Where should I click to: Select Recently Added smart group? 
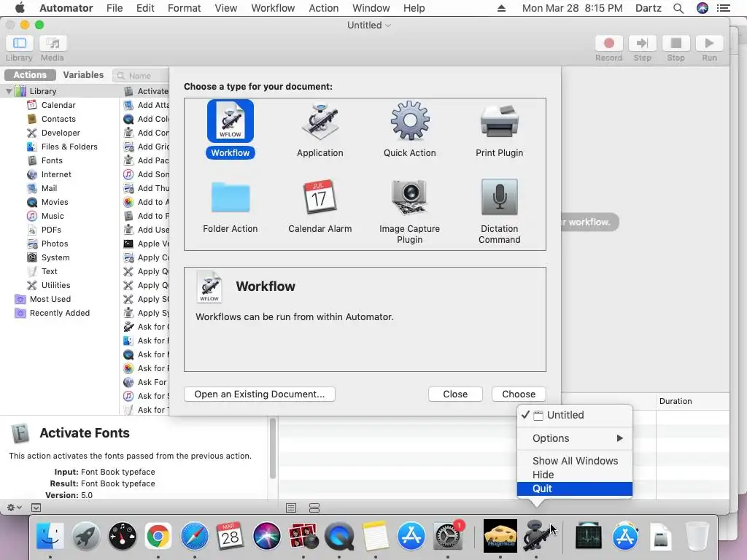pyautogui.click(x=60, y=313)
